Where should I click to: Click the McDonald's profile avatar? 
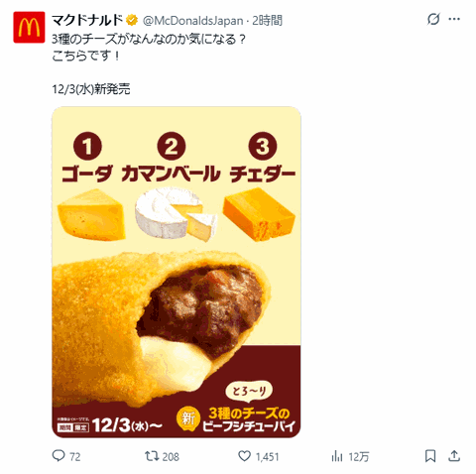(29, 27)
